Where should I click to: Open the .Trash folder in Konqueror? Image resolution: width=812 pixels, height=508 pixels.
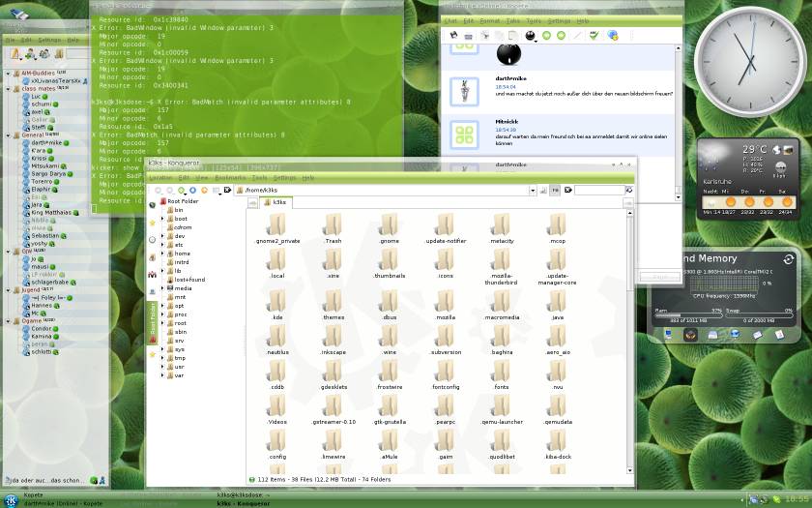click(x=333, y=228)
